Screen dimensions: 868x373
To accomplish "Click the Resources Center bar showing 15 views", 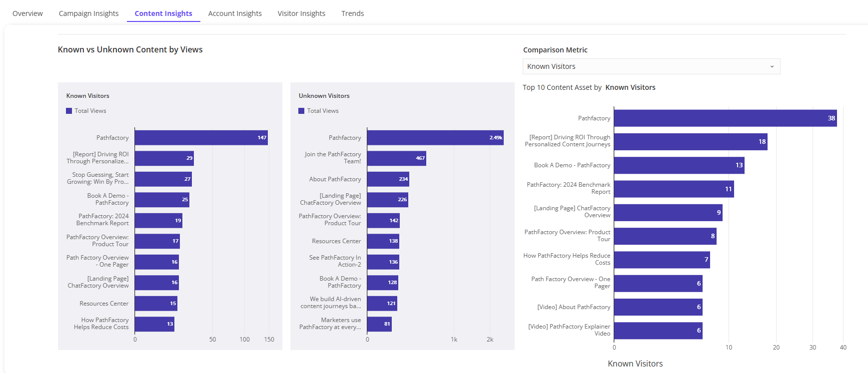I will click(x=156, y=303).
